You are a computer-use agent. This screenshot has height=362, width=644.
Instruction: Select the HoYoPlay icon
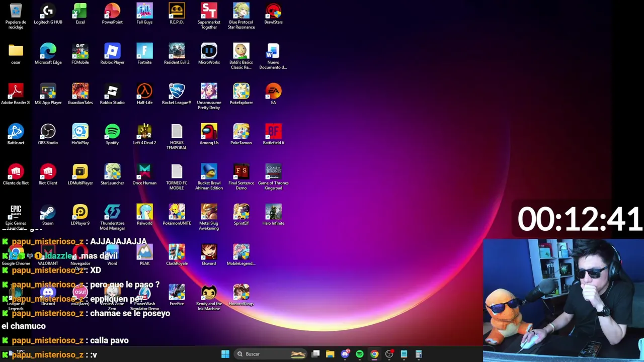pyautogui.click(x=80, y=135)
